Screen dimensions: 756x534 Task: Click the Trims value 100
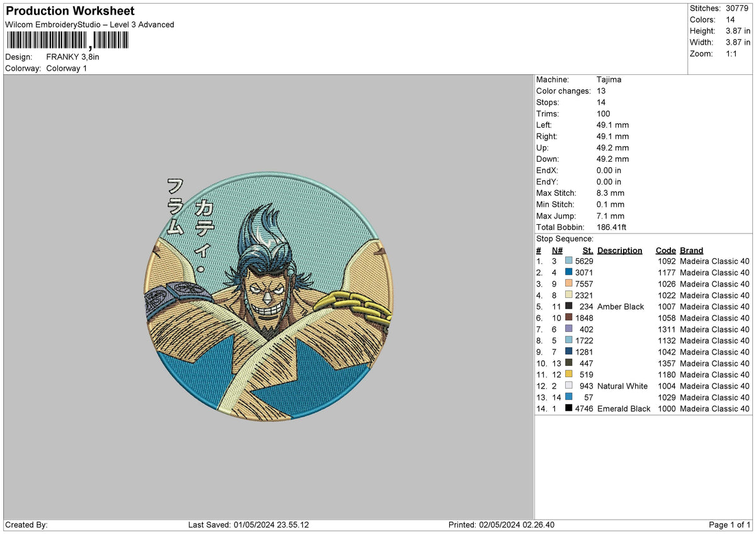[x=604, y=113]
